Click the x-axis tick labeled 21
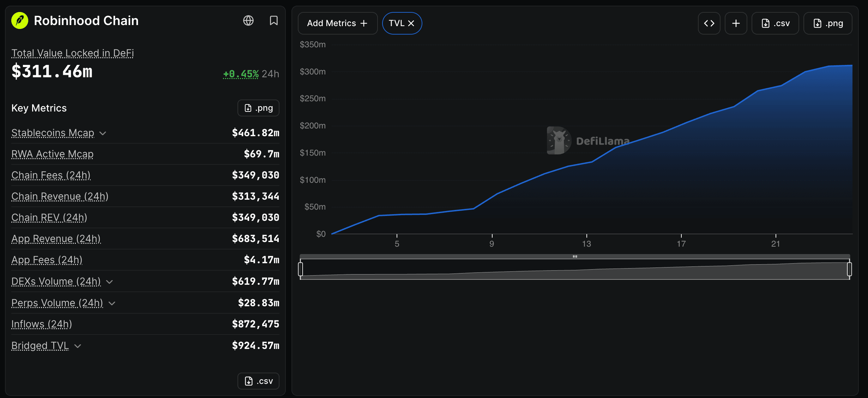The width and height of the screenshot is (868, 398). pos(776,244)
